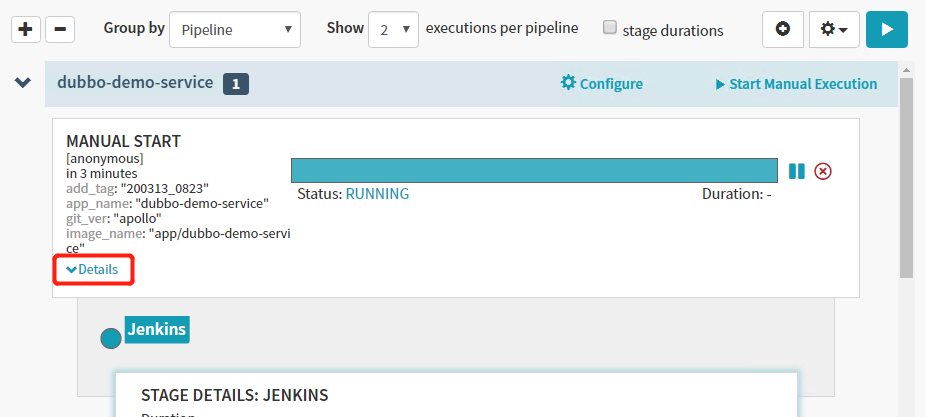Screen dimensions: 925x417
Task: Click the running executions count badge
Action: click(x=236, y=85)
